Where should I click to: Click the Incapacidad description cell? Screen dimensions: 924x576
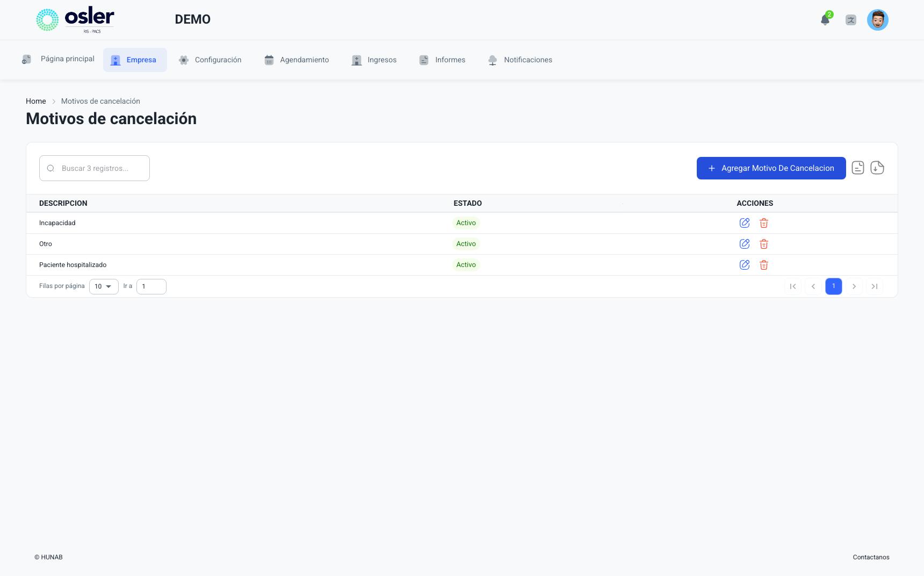coord(57,223)
